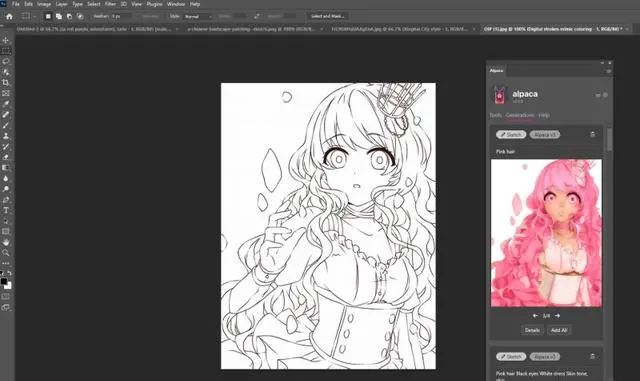Click the swap width and height icon

pyautogui.click(x=256, y=16)
